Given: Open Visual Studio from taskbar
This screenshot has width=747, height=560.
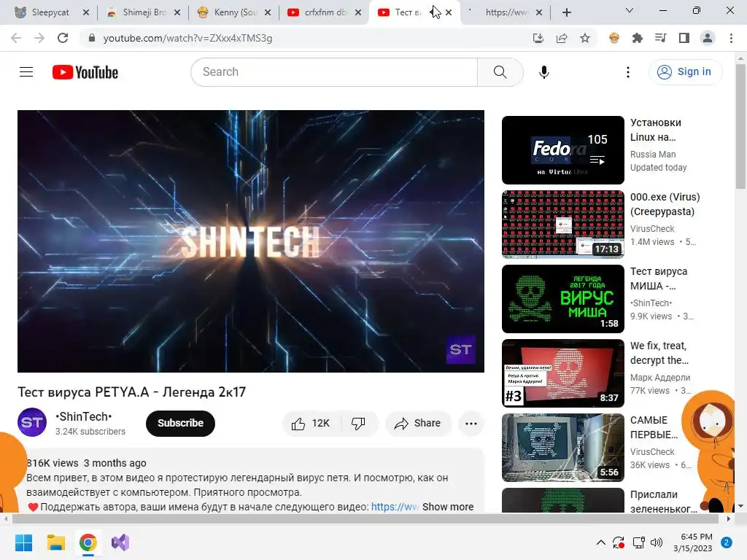Looking at the screenshot, I should 120,542.
